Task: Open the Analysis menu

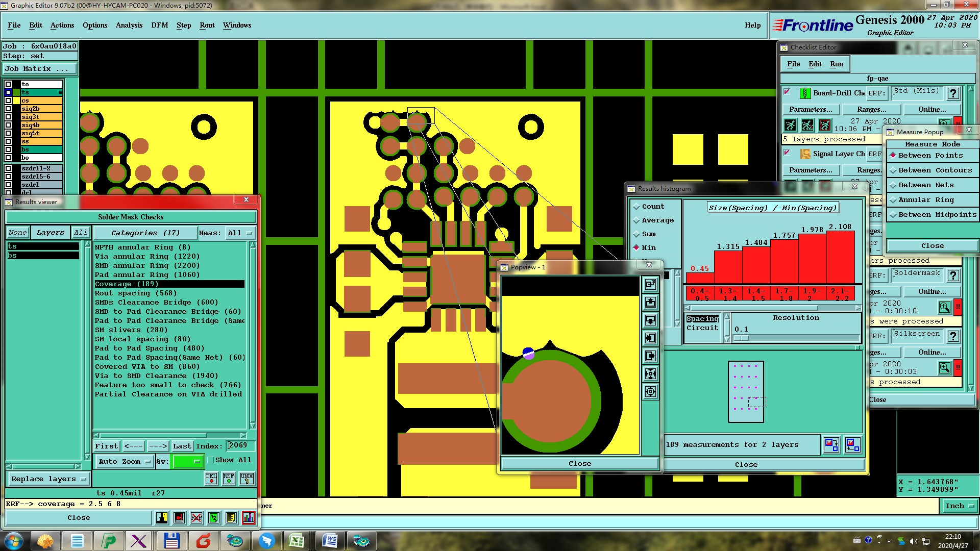Action: point(129,25)
